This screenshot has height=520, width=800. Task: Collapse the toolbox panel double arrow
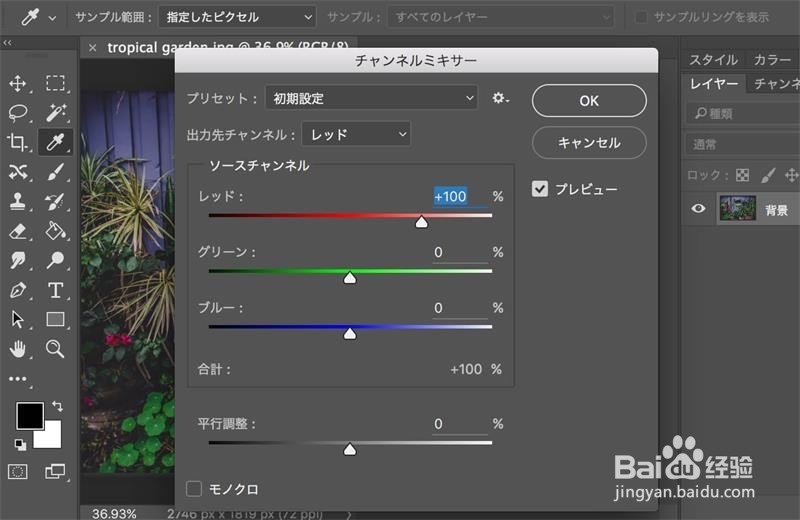click(x=7, y=43)
